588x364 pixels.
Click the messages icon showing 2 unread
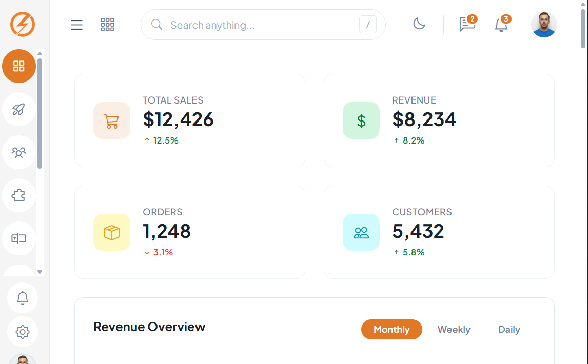click(466, 25)
